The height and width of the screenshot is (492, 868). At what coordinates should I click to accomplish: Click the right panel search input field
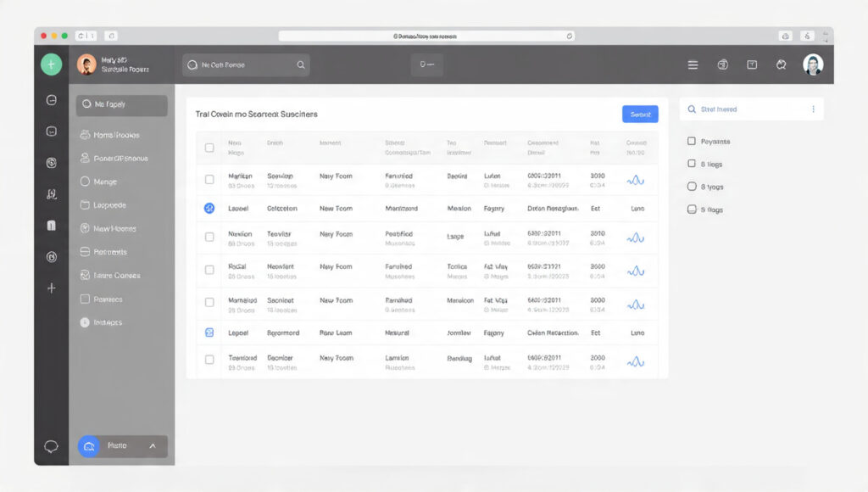746,109
